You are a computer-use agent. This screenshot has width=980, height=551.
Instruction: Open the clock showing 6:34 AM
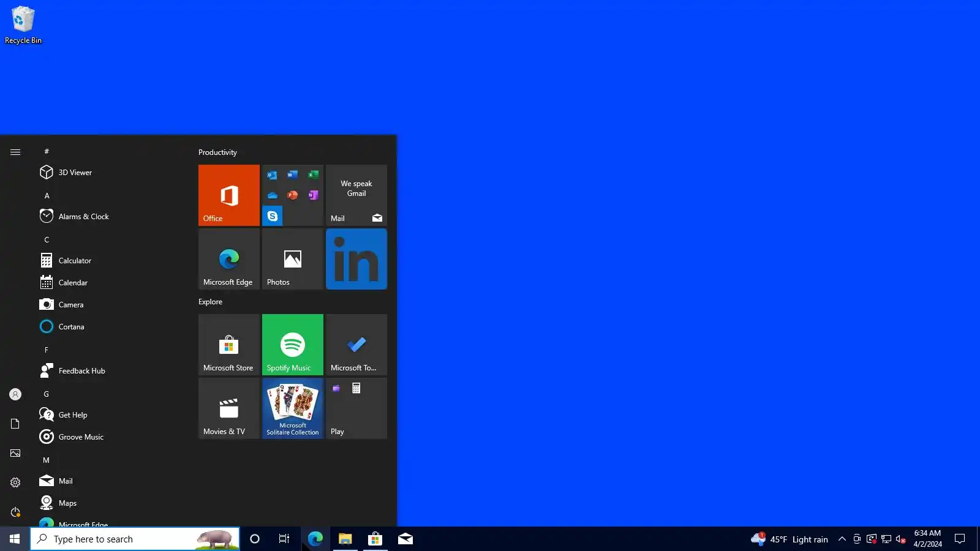[x=927, y=539]
